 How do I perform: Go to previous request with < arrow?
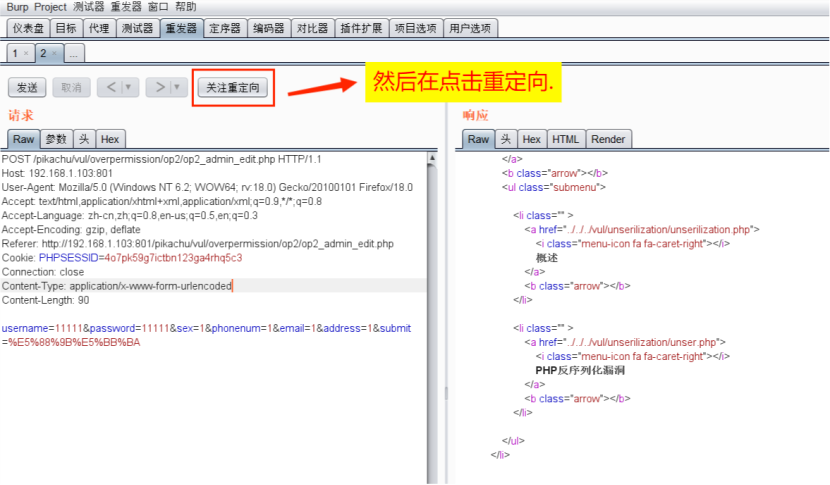point(111,87)
